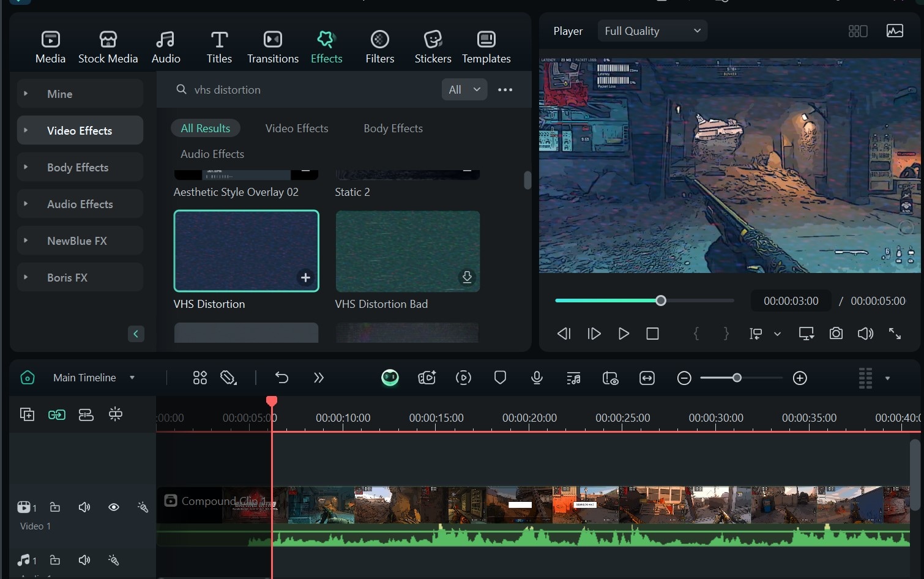Screen dimensions: 924x579
Task: Hide the Video 1 track
Action: point(114,507)
